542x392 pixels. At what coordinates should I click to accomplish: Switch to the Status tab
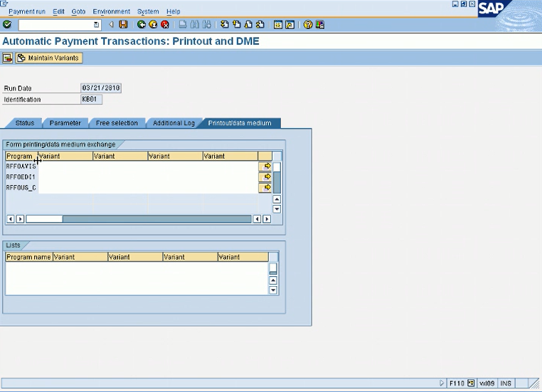tap(25, 123)
